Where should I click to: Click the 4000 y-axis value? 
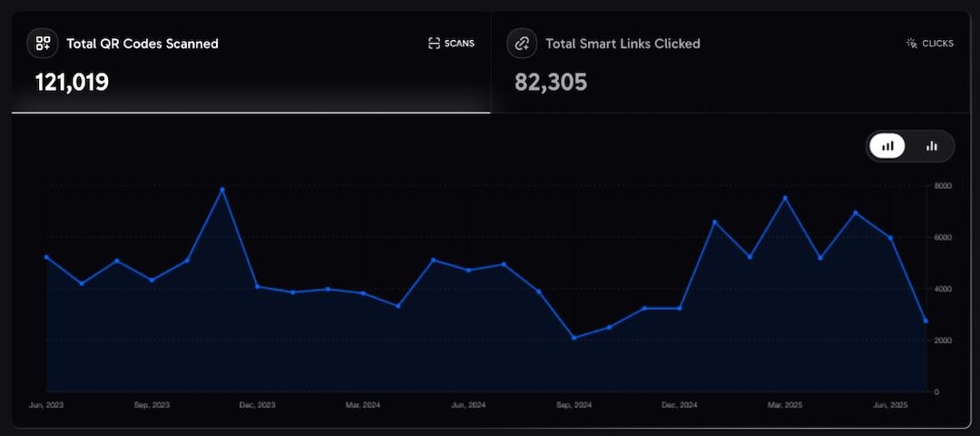click(x=943, y=289)
